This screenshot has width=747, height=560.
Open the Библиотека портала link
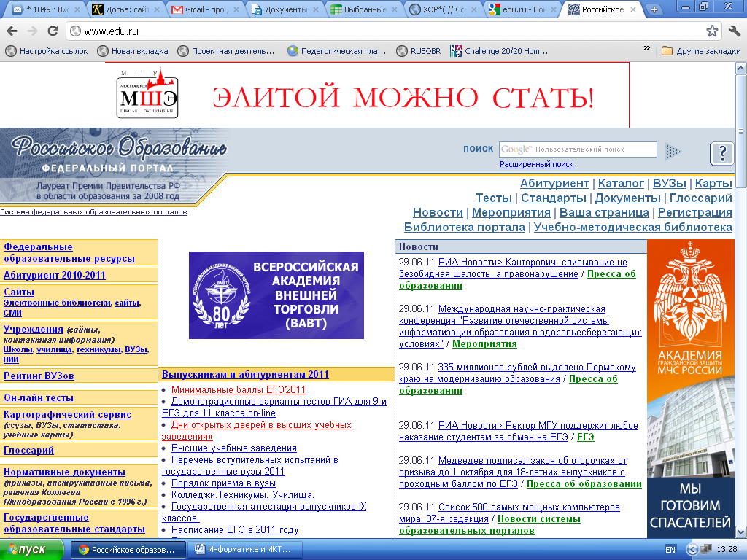[465, 227]
